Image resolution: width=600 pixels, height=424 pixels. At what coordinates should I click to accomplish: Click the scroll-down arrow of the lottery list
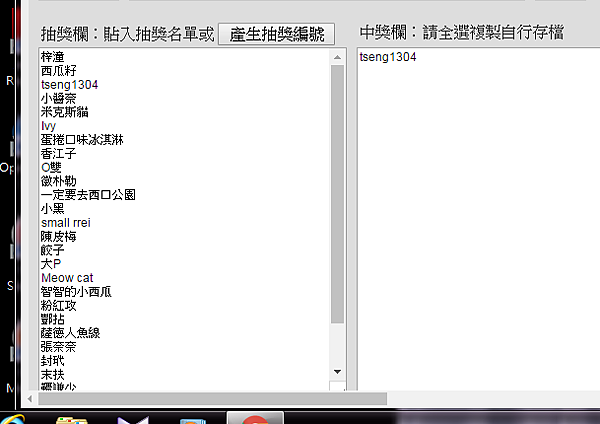tap(337, 372)
